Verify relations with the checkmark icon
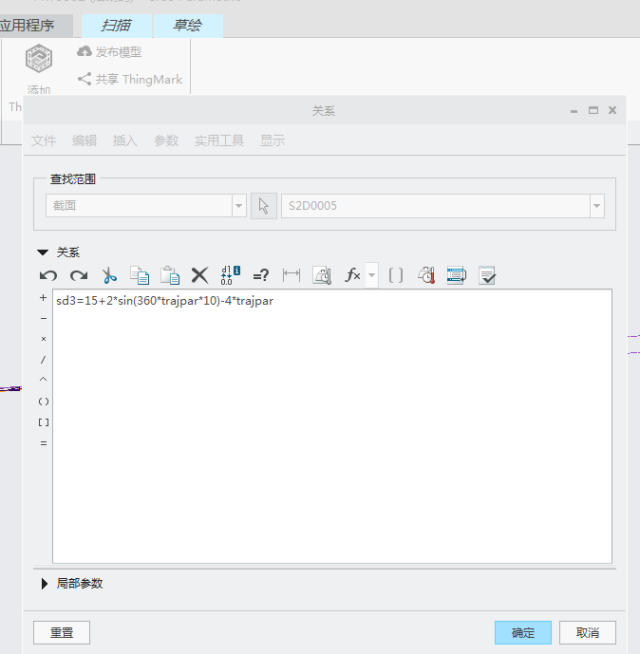640x654 pixels. [487, 276]
